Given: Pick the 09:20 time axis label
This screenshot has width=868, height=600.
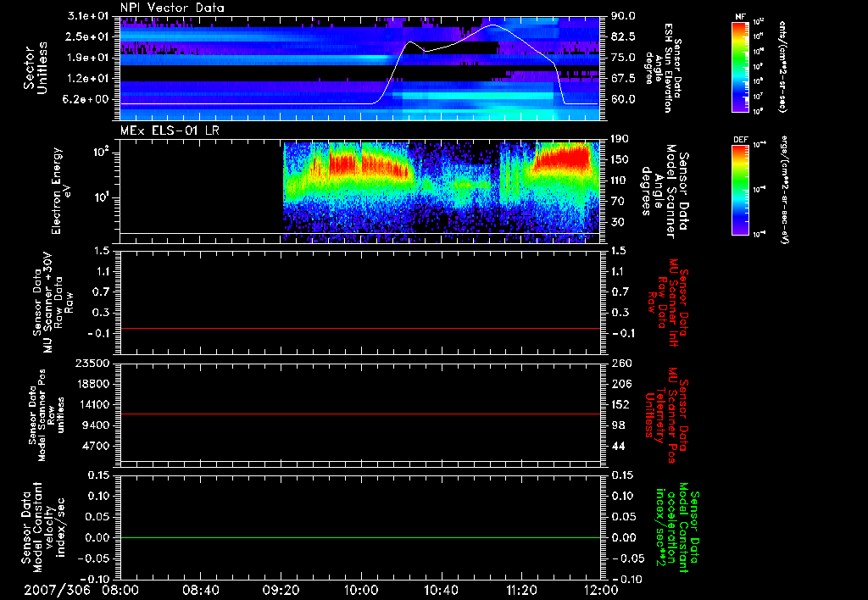Looking at the screenshot, I should pyautogui.click(x=281, y=589).
